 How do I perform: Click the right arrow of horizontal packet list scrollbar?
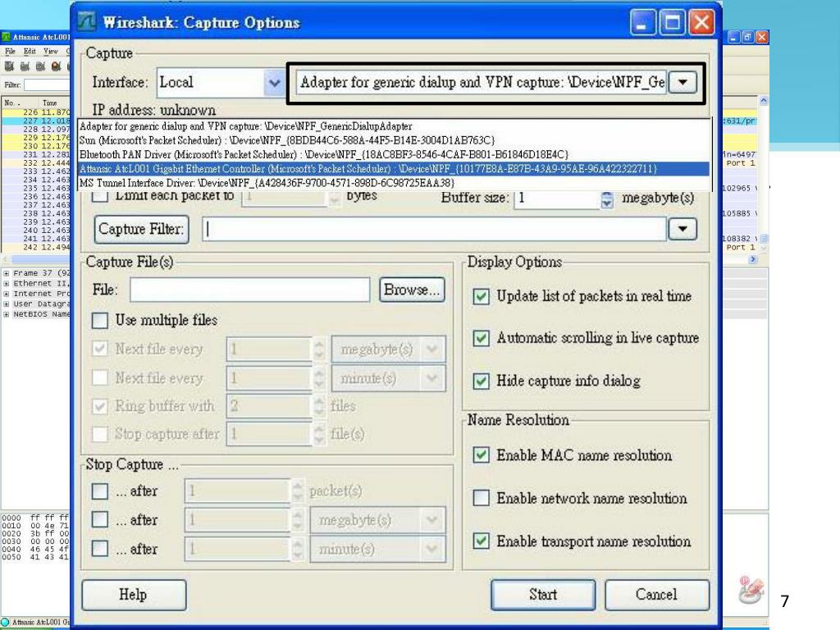point(753,259)
